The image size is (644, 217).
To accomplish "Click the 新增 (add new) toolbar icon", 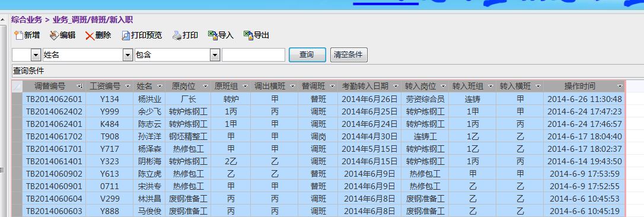I will pos(18,36).
